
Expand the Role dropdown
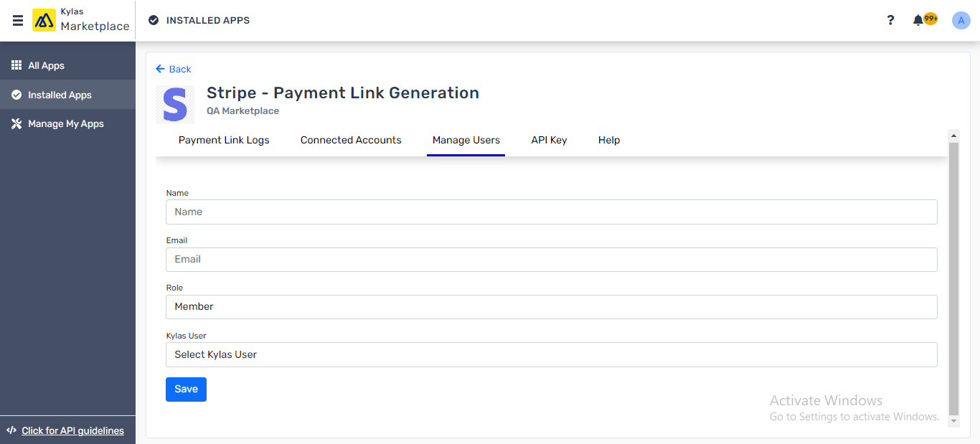pos(551,306)
